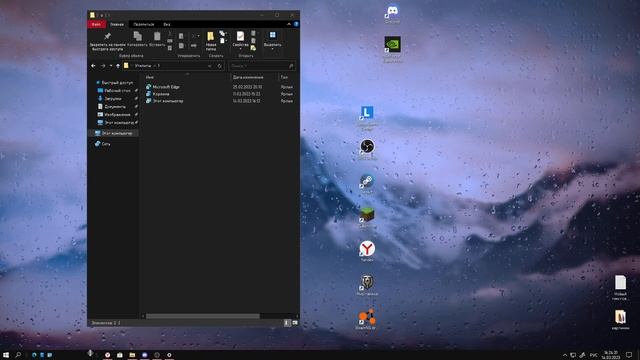Open the Minecraft grass block shortcut
Screen dimensions: 640x360
click(367, 217)
